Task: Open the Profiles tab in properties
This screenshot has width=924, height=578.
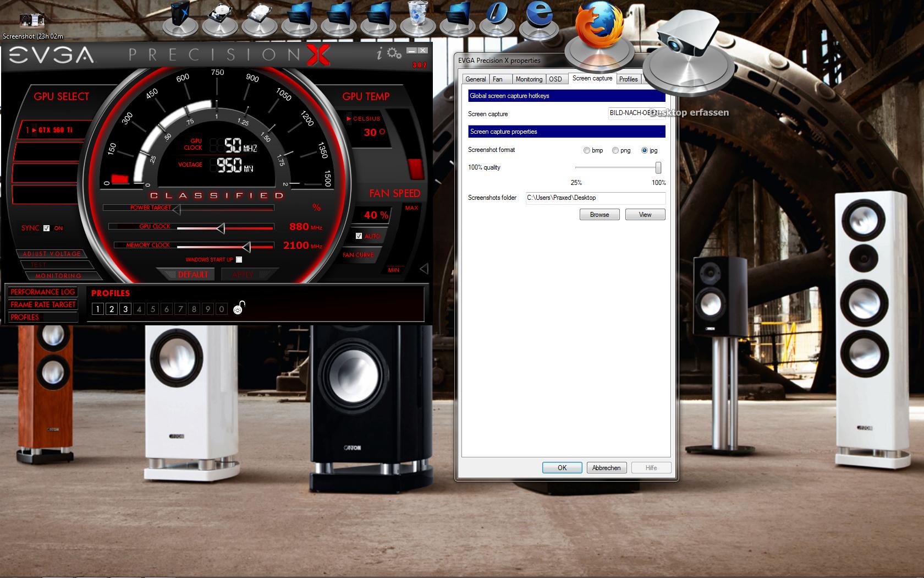Action: [628, 79]
